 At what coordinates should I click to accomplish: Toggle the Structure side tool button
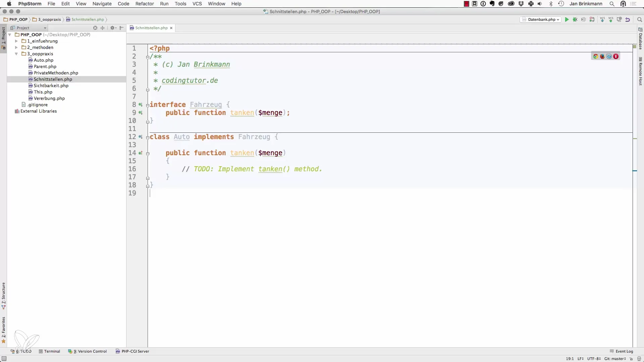[3, 296]
